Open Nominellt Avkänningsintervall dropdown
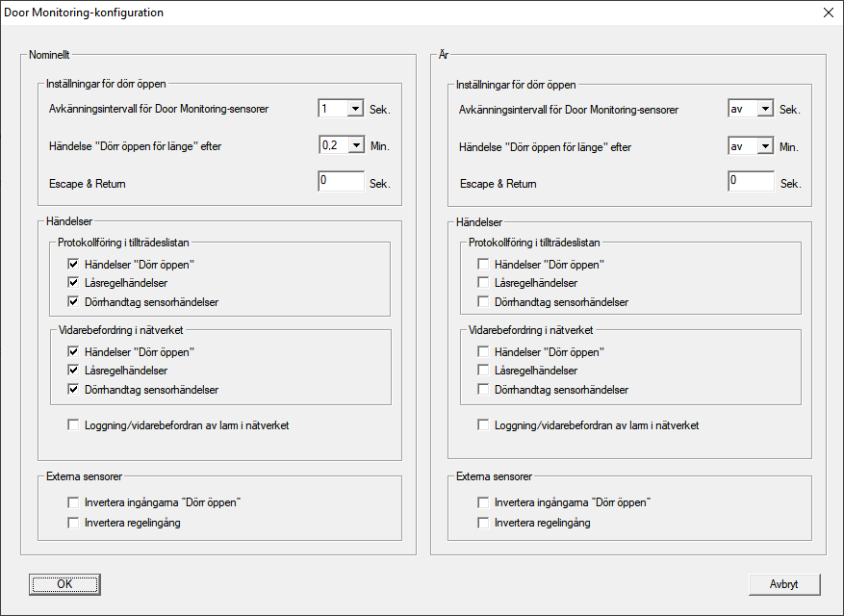This screenshot has width=844, height=616. pos(355,109)
